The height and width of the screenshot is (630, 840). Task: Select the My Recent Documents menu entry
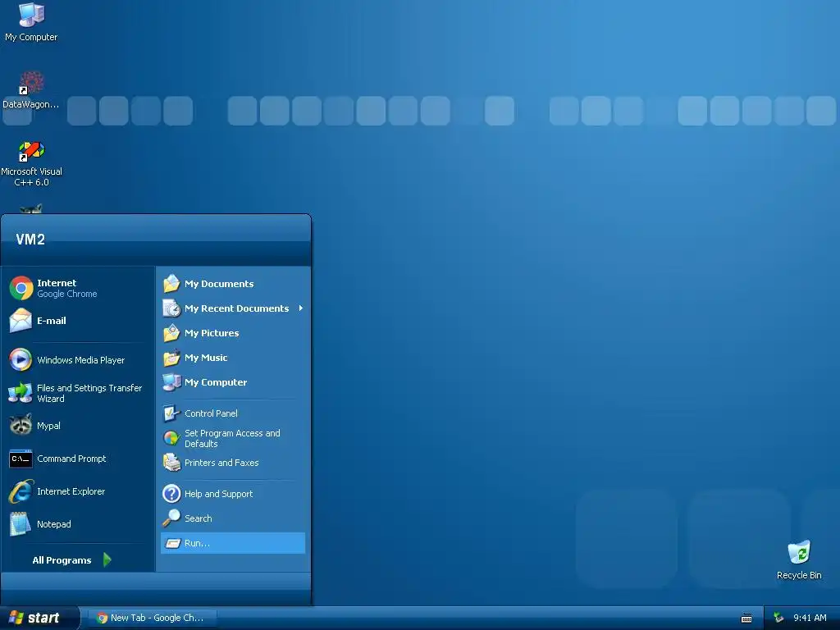point(233,308)
